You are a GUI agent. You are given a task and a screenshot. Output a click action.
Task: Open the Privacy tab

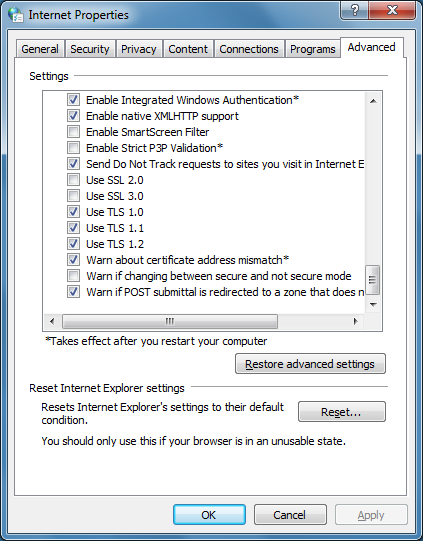139,49
